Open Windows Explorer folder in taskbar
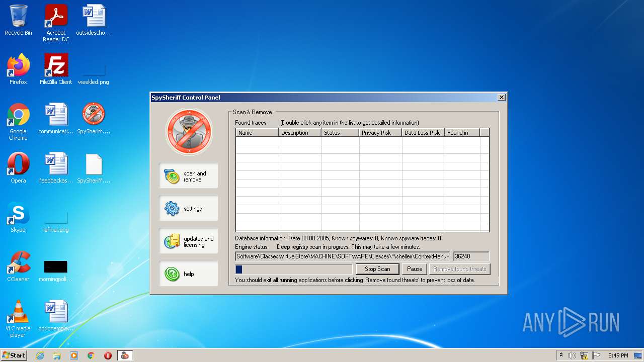 pyautogui.click(x=57, y=355)
